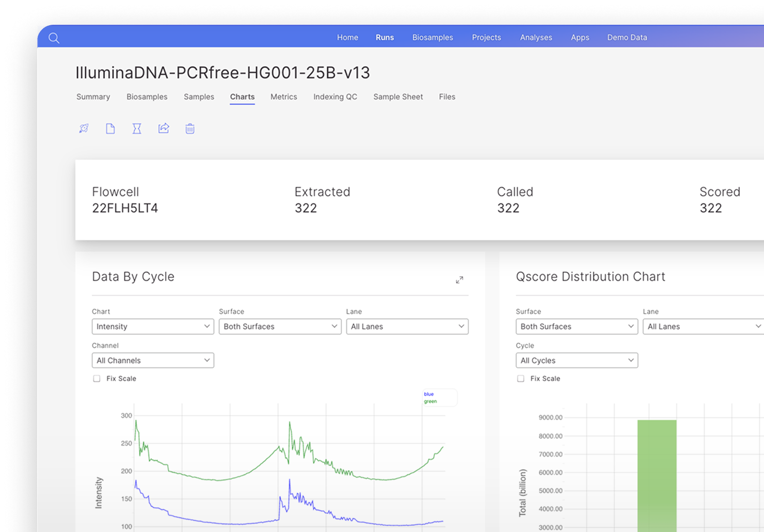Enable Fix Scale under Qscore Distribution Chart
Image resolution: width=764 pixels, height=532 pixels.
[521, 379]
